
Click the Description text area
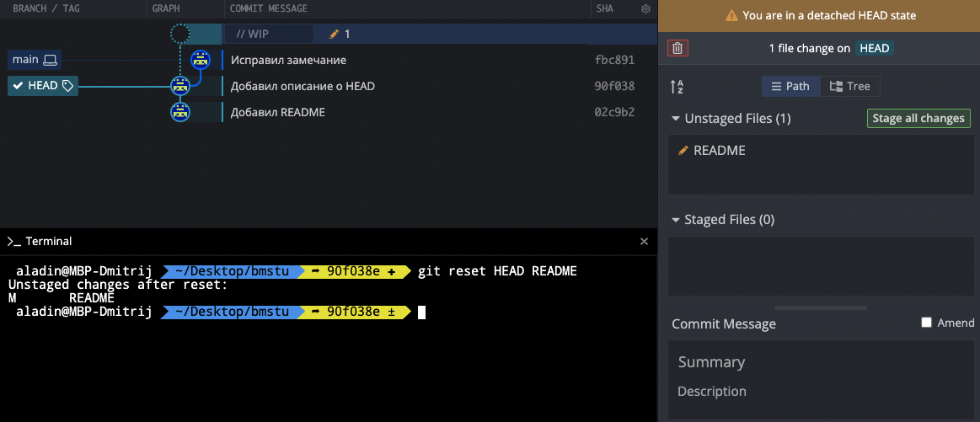point(821,392)
